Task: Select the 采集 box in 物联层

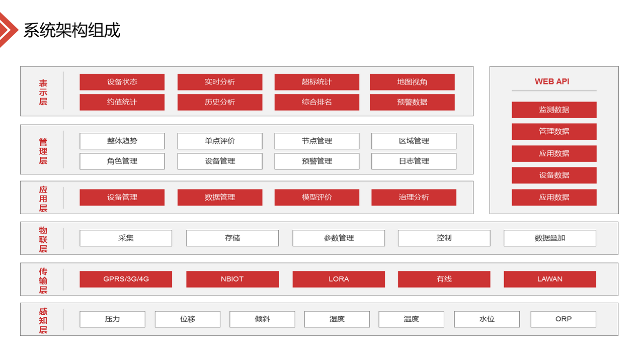Action: pyautogui.click(x=126, y=238)
